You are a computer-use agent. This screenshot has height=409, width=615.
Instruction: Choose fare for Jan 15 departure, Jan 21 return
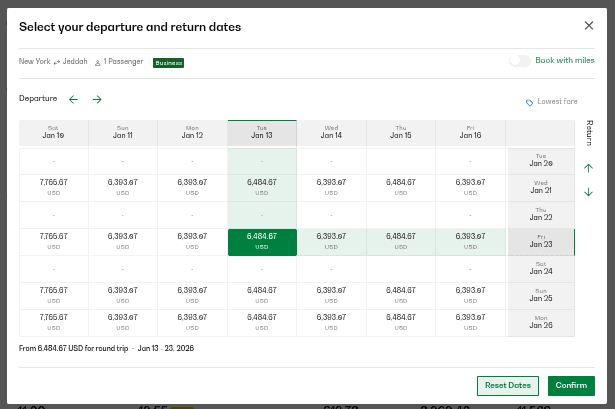click(400, 188)
